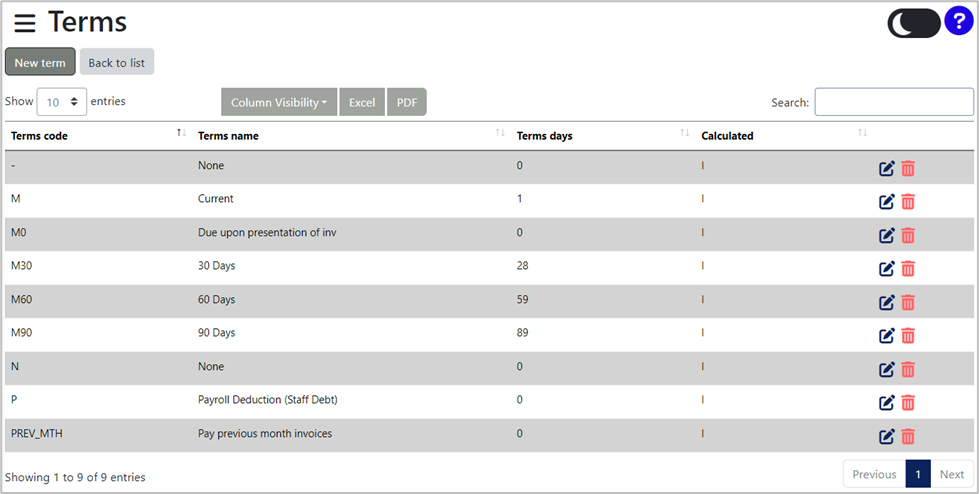979x494 pixels.
Task: Delete the term with code N
Action: [908, 369]
